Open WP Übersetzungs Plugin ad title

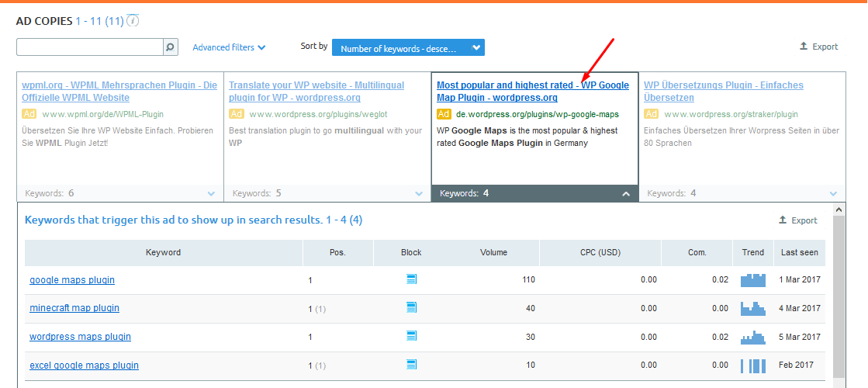[x=724, y=92]
